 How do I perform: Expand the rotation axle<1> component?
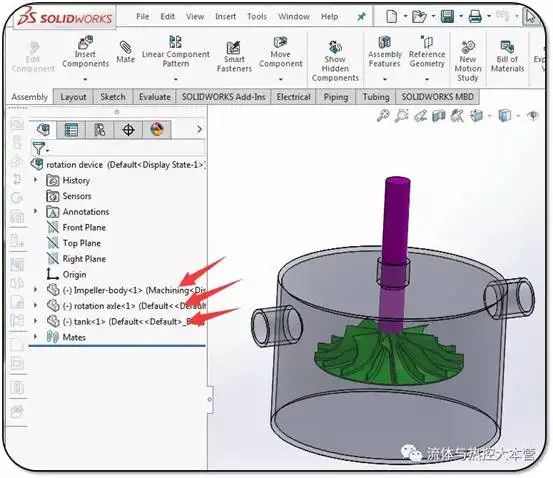point(35,305)
